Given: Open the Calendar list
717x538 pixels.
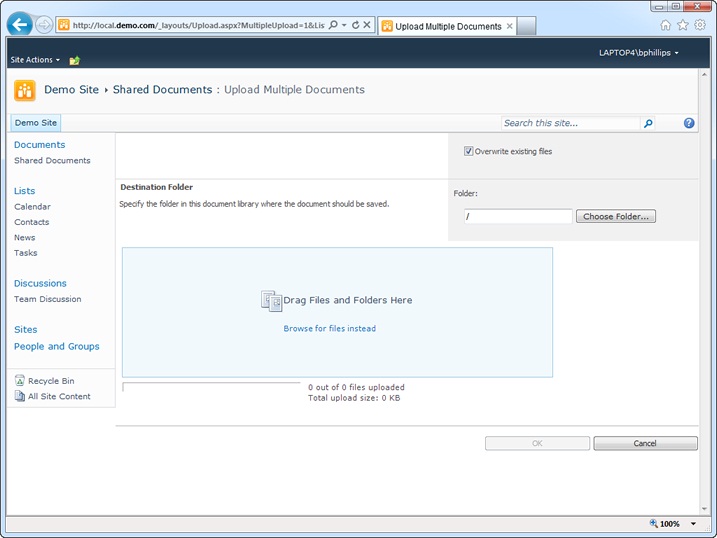Looking at the screenshot, I should click(x=32, y=207).
